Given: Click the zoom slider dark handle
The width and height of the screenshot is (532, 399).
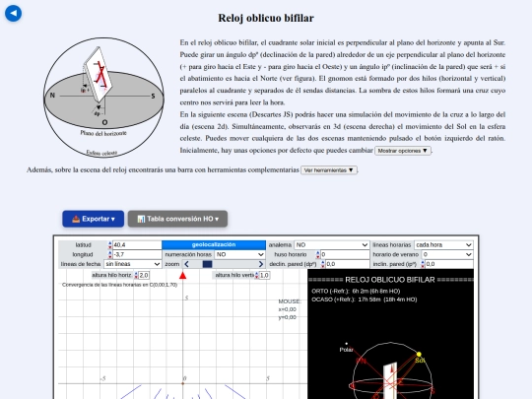Looking at the screenshot, I should click(x=207, y=264).
